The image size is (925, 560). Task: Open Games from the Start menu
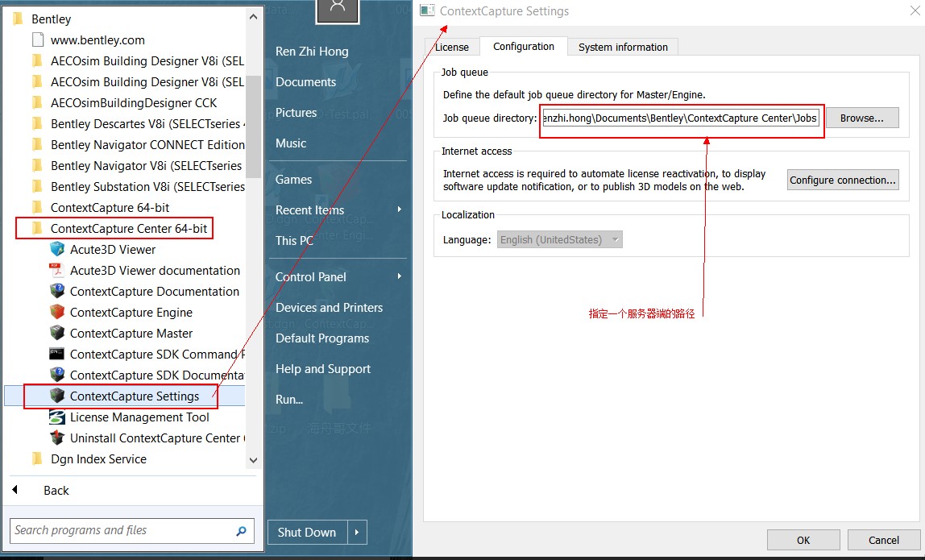coord(294,180)
